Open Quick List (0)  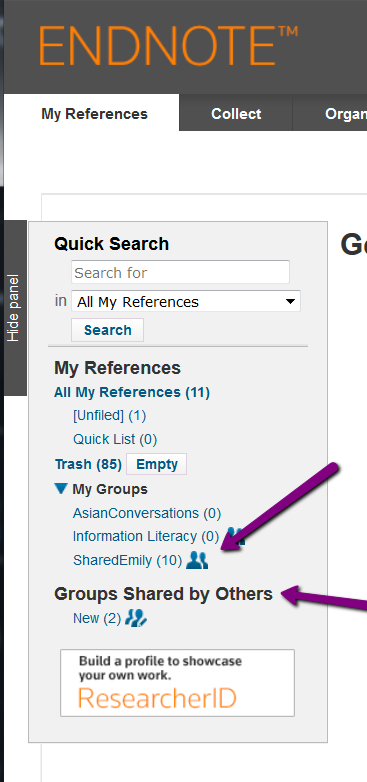115,439
